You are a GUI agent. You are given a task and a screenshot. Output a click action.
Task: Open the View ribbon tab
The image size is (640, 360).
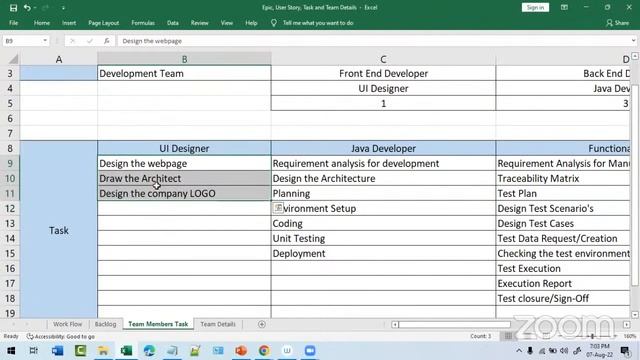(x=227, y=23)
